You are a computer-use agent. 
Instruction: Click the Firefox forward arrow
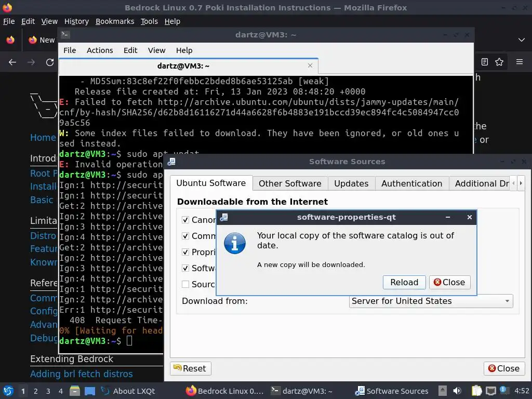(31, 62)
